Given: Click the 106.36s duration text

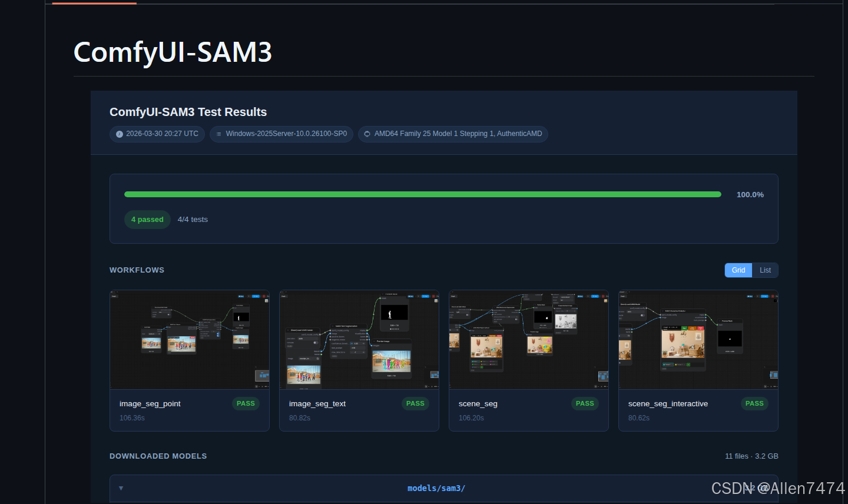Looking at the screenshot, I should point(132,418).
